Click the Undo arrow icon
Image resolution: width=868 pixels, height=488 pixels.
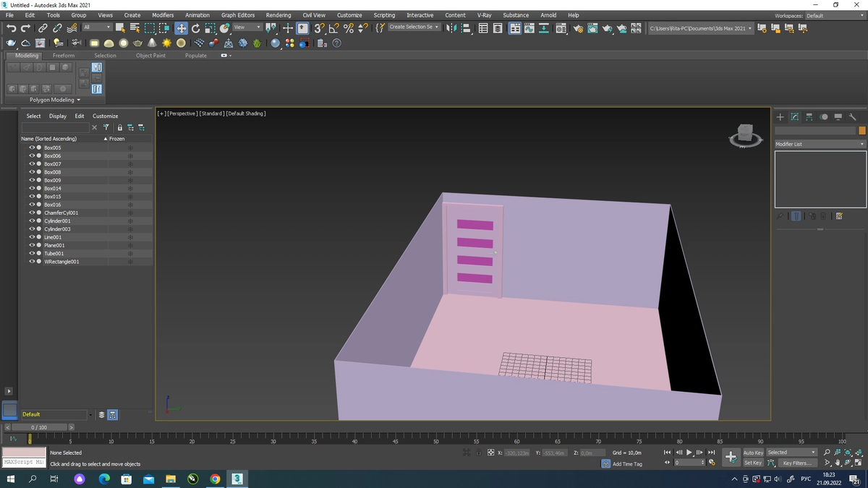click(11, 28)
